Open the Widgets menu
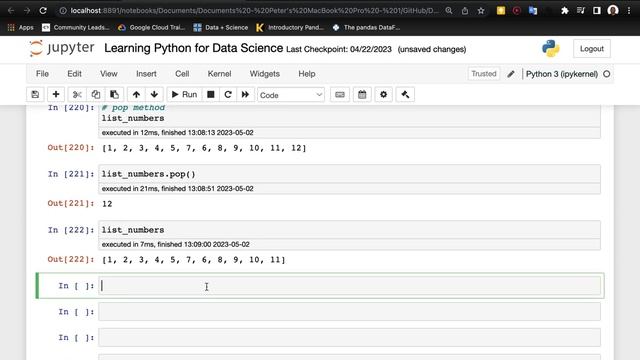640x360 pixels. click(x=264, y=74)
